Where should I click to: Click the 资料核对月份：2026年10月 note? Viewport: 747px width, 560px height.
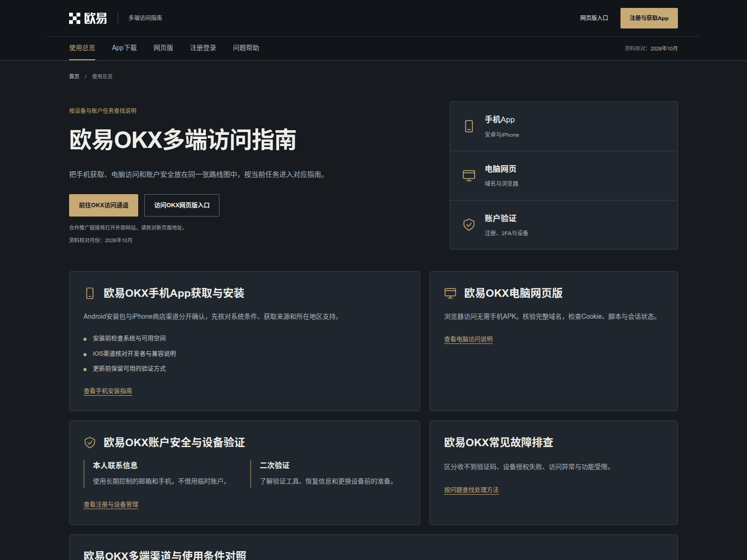(x=101, y=240)
